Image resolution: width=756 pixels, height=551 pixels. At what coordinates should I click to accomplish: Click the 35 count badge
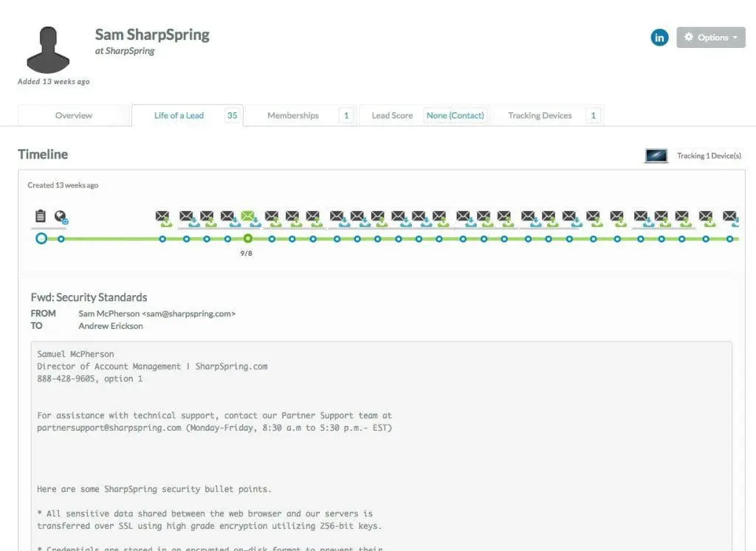232,116
